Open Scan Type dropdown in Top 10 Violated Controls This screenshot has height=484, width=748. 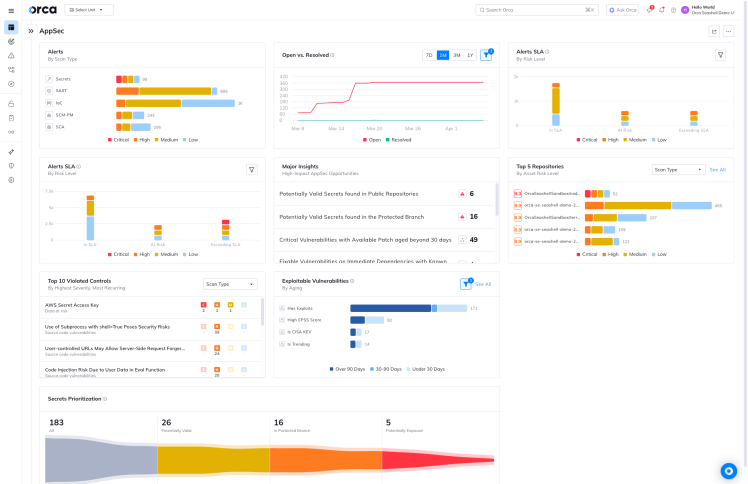point(230,284)
